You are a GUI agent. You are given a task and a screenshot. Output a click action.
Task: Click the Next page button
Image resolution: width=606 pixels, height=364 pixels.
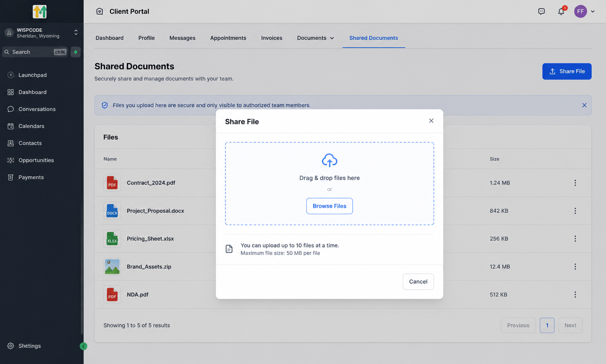click(570, 325)
